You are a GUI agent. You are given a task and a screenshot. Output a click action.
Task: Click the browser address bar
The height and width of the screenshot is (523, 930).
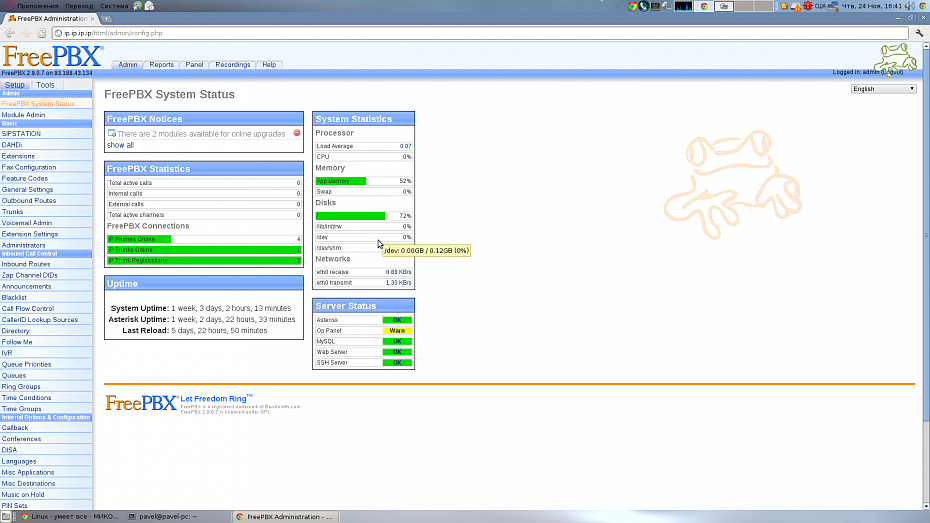click(480, 33)
